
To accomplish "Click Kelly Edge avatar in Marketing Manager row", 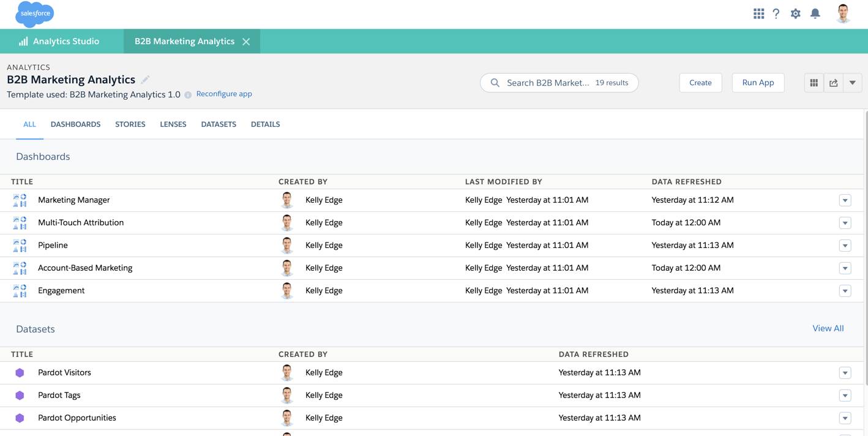I will pos(286,200).
